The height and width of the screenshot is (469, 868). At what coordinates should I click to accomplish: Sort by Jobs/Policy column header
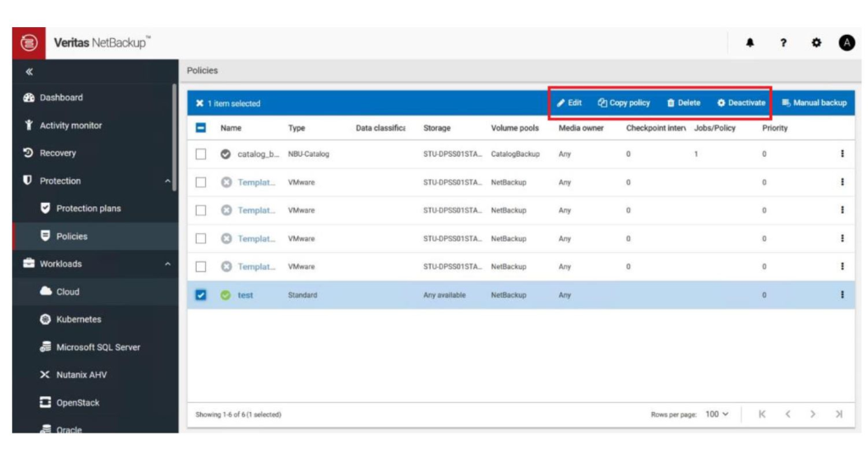pyautogui.click(x=715, y=128)
